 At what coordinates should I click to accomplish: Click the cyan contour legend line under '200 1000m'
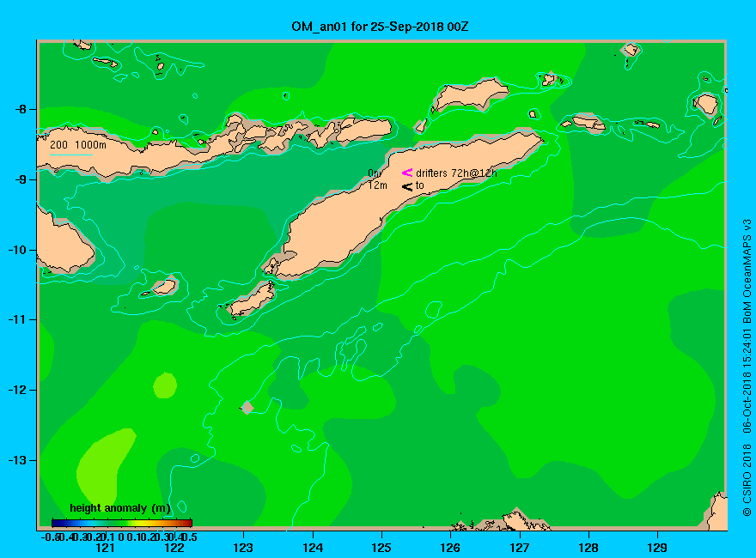coord(70,155)
